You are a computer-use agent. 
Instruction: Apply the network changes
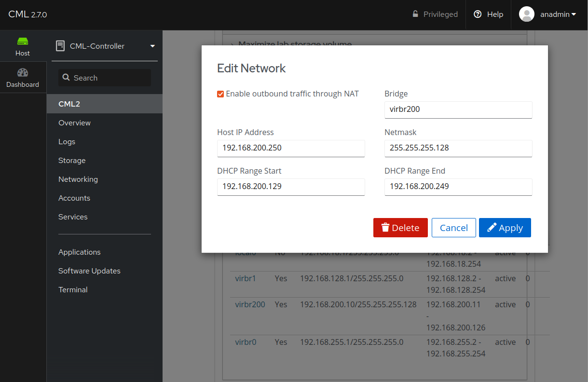coord(505,228)
